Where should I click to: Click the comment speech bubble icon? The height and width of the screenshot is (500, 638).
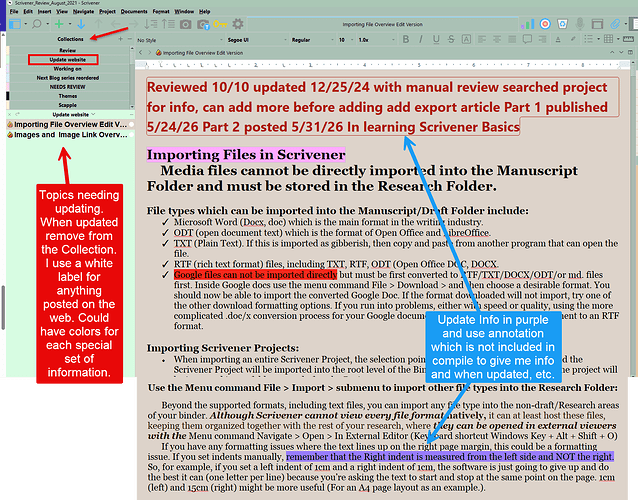527,39
